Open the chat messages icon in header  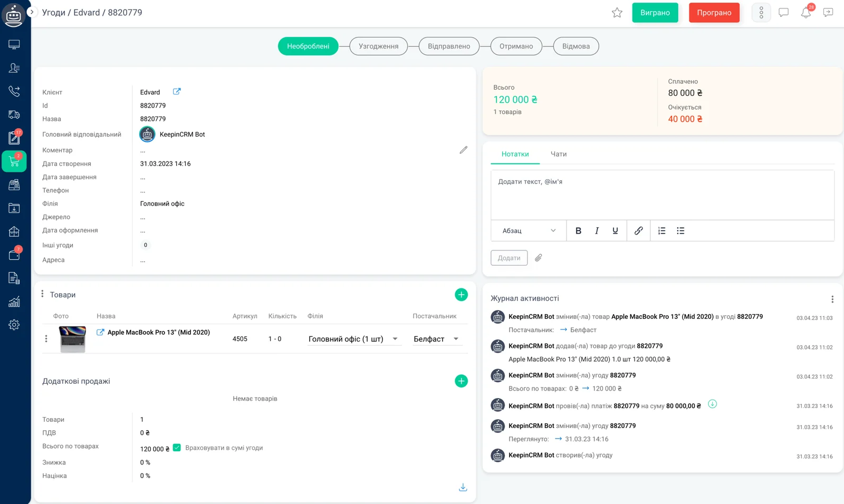[x=784, y=13]
